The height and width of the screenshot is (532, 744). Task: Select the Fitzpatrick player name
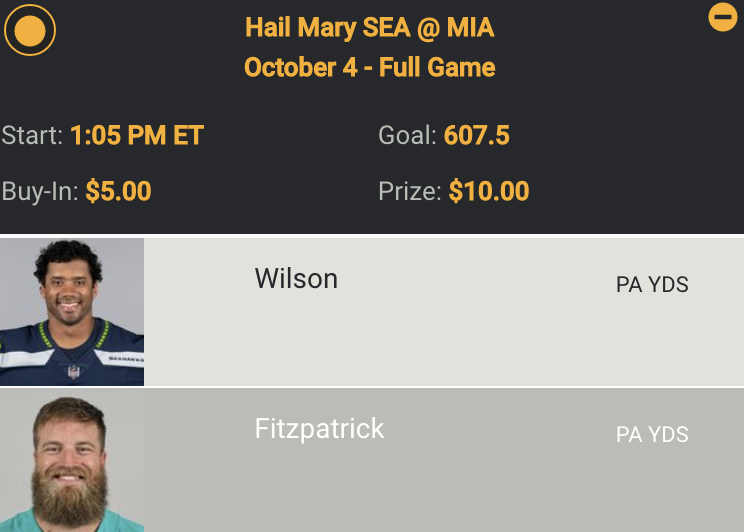pos(319,429)
